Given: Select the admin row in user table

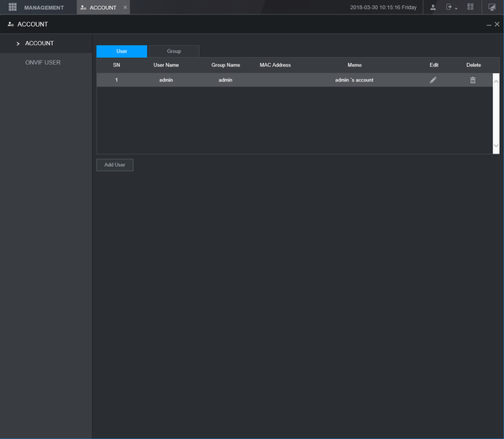Looking at the screenshot, I should 295,80.
